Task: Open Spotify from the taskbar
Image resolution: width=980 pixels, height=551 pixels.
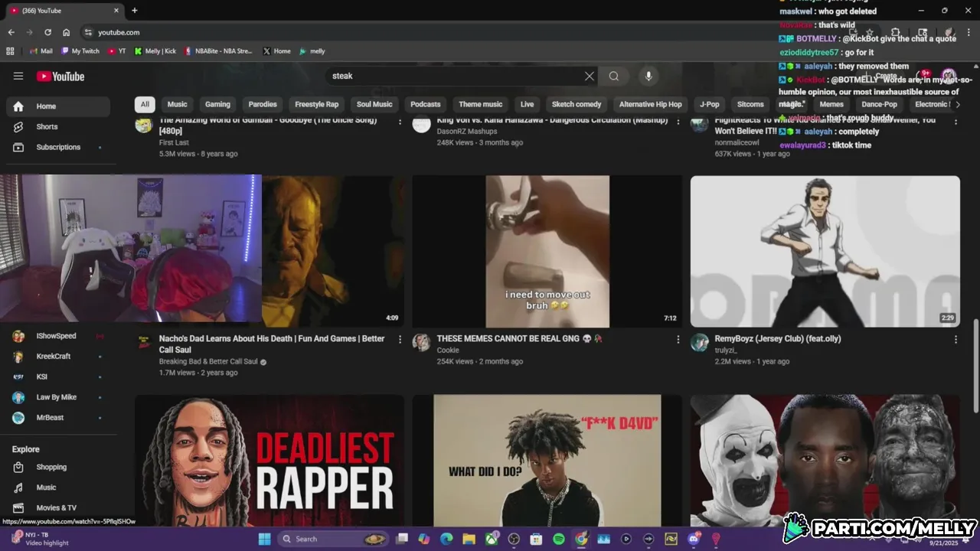Action: (559, 539)
